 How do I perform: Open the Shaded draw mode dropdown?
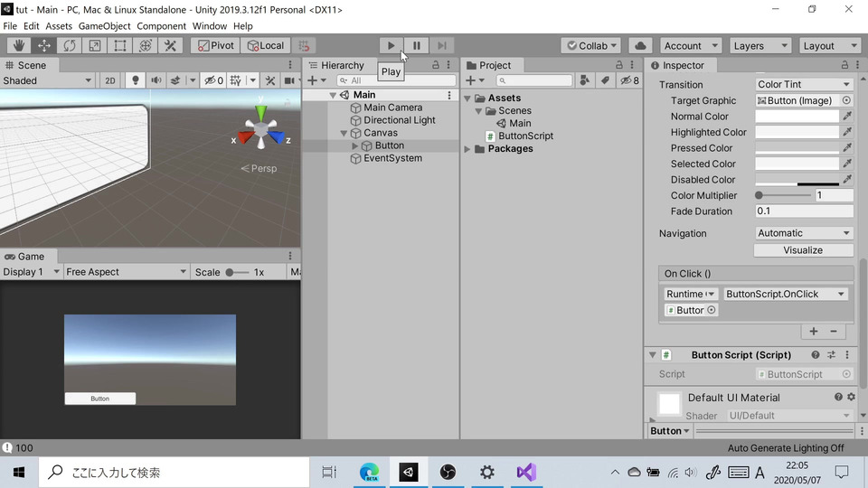tap(47, 80)
